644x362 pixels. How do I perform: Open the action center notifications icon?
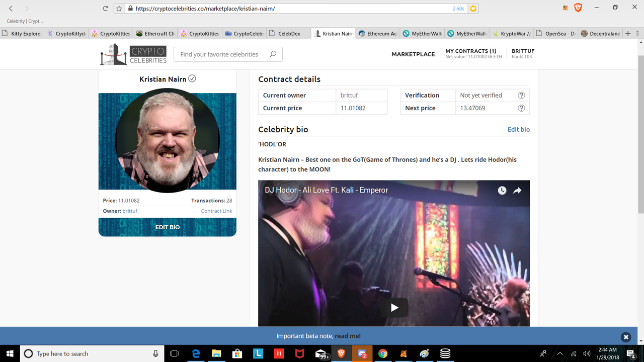coord(631,353)
